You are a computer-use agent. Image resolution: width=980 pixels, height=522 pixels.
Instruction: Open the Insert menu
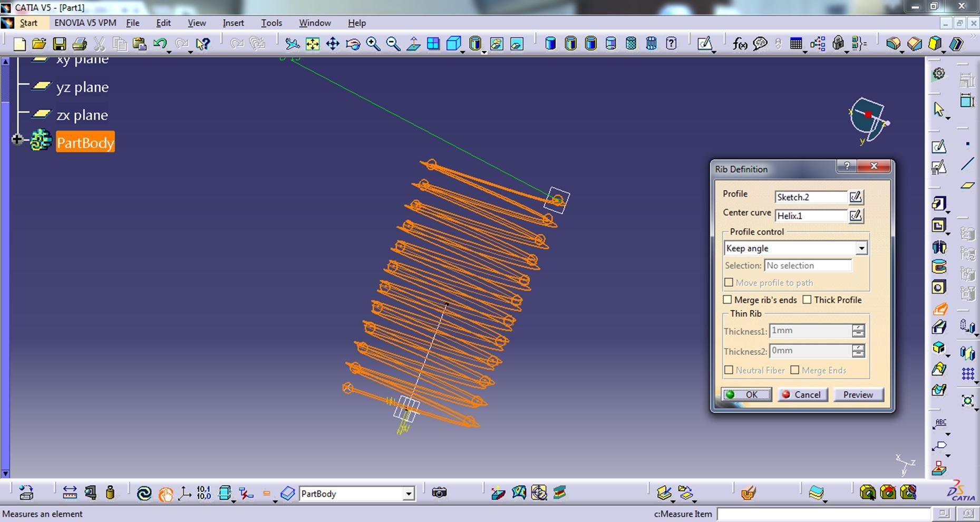tap(233, 23)
